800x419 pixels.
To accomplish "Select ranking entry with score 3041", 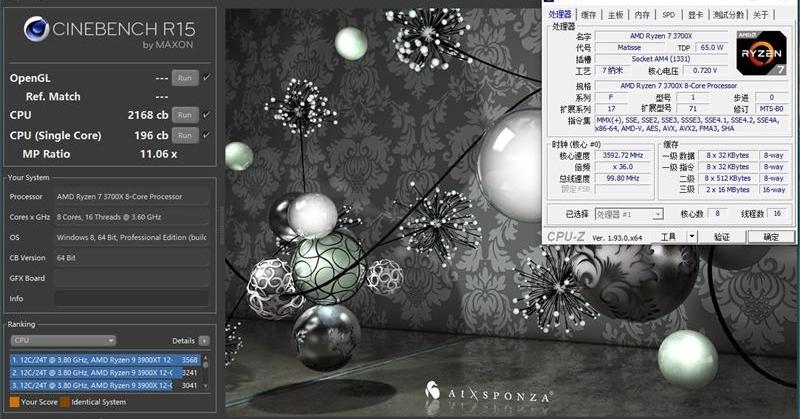I will click(105, 385).
